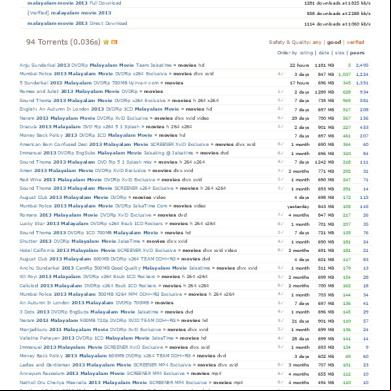Click the yellow icon right after 94 Torrents
This screenshot has width=391, height=391.
tap(106, 42)
